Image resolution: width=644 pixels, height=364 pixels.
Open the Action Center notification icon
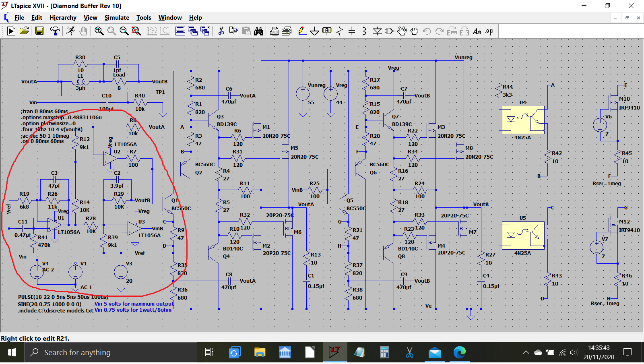tap(627, 353)
